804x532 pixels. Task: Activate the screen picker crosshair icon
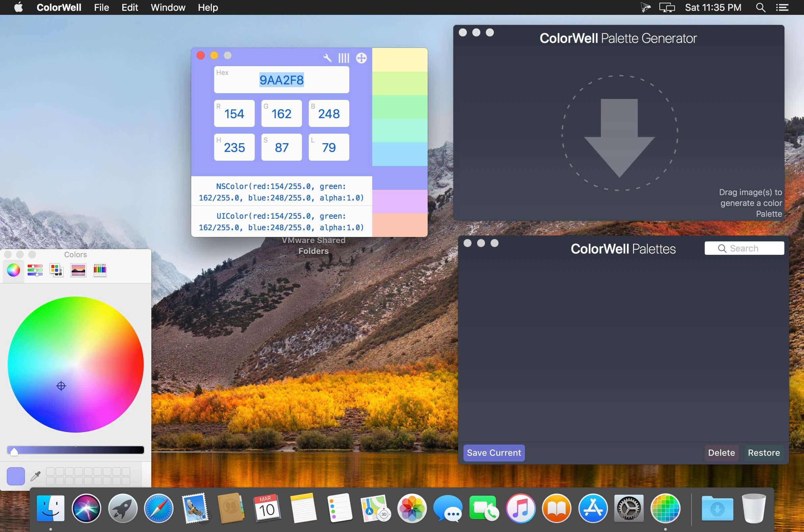pos(361,58)
